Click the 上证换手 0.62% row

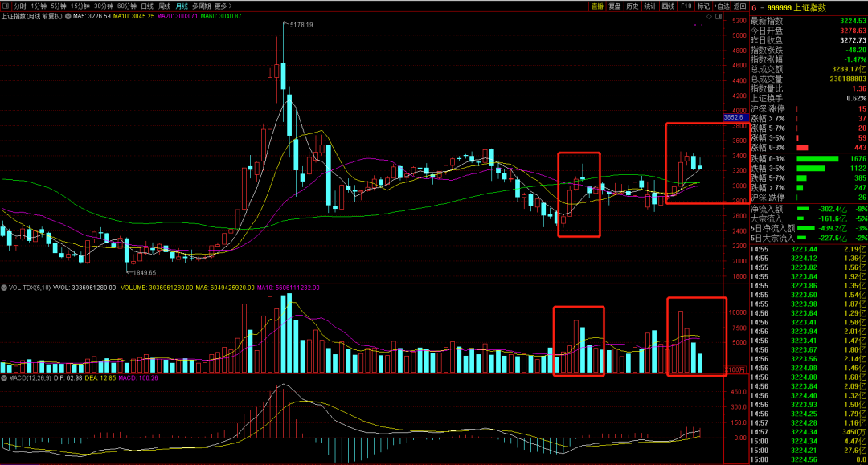pyautogui.click(x=809, y=99)
